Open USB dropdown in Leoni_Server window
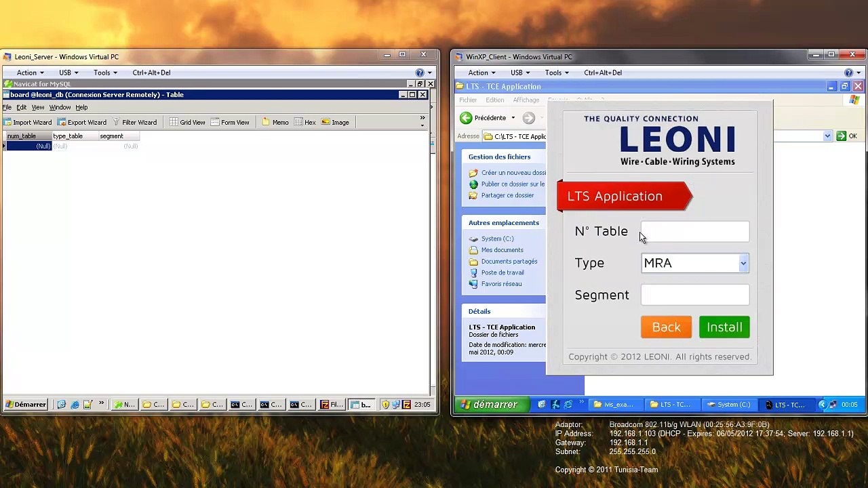The width and height of the screenshot is (868, 488). pyautogui.click(x=68, y=73)
